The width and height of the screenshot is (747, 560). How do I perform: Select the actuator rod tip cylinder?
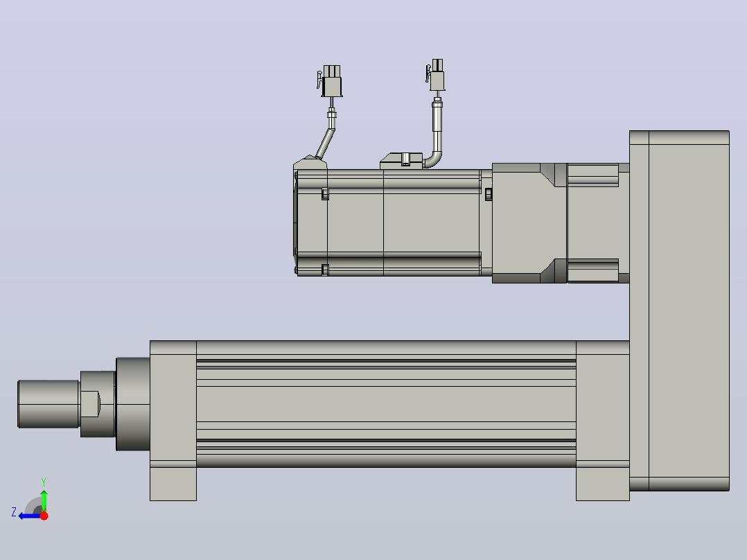[49, 403]
